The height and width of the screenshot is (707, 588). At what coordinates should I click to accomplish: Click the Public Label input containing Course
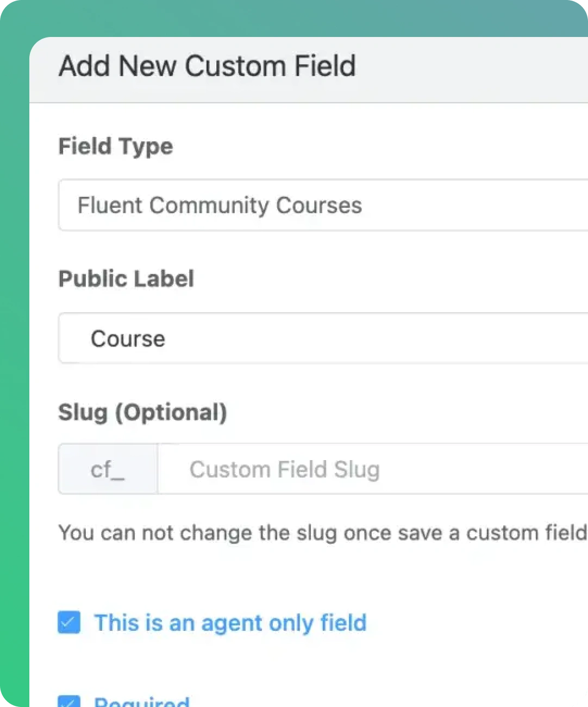323,338
